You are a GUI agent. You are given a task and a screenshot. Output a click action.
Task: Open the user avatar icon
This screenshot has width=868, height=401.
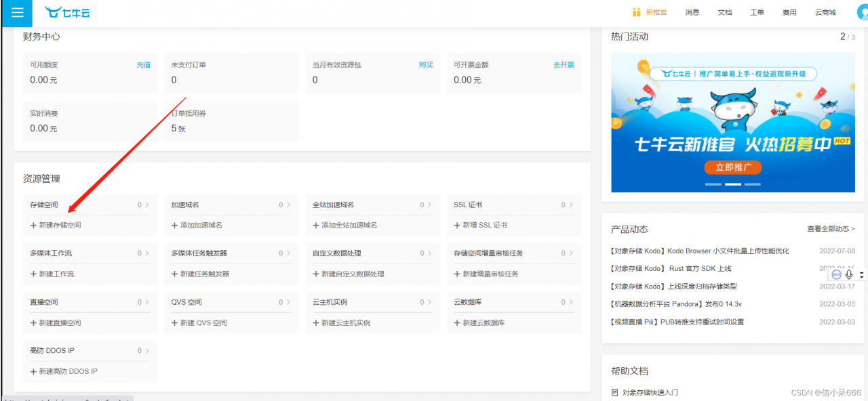click(863, 13)
